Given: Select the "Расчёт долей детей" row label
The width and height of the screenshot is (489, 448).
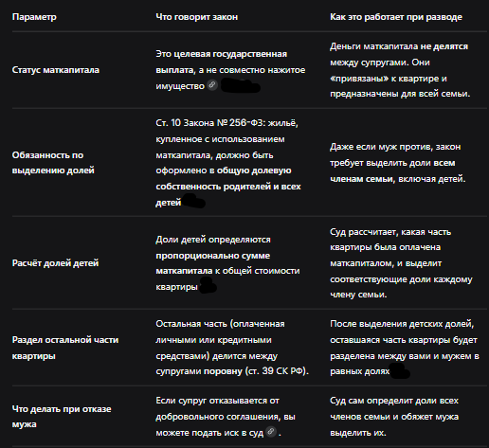Looking at the screenshot, I should click(x=55, y=263).
